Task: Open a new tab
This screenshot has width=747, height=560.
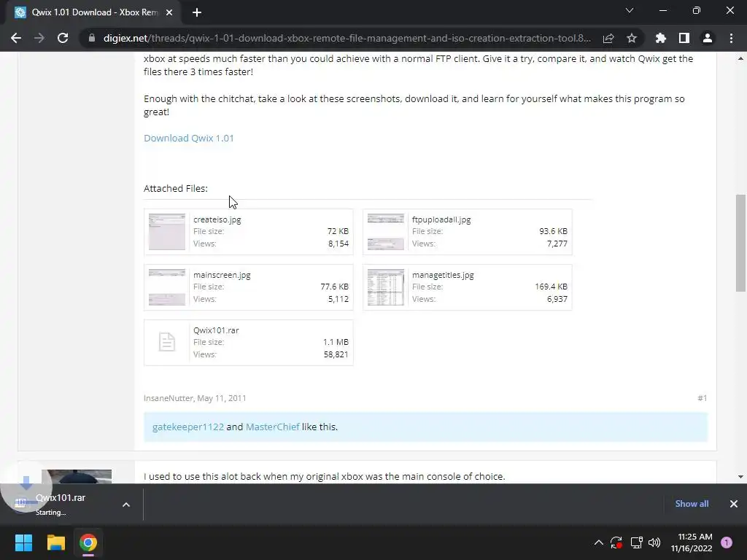Action: pos(197,12)
